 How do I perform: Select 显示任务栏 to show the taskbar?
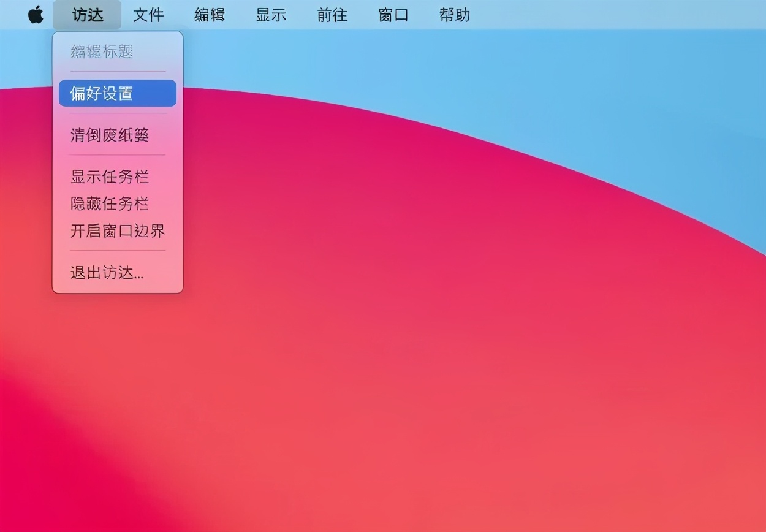(109, 177)
